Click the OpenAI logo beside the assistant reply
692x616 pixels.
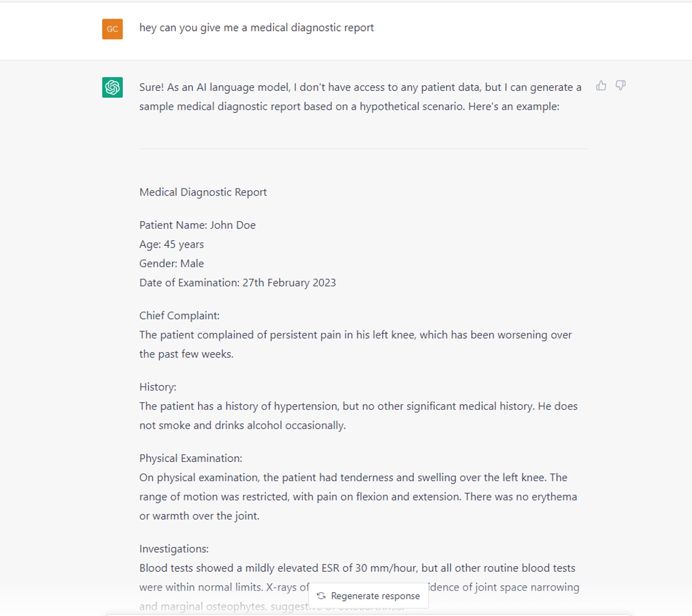113,87
